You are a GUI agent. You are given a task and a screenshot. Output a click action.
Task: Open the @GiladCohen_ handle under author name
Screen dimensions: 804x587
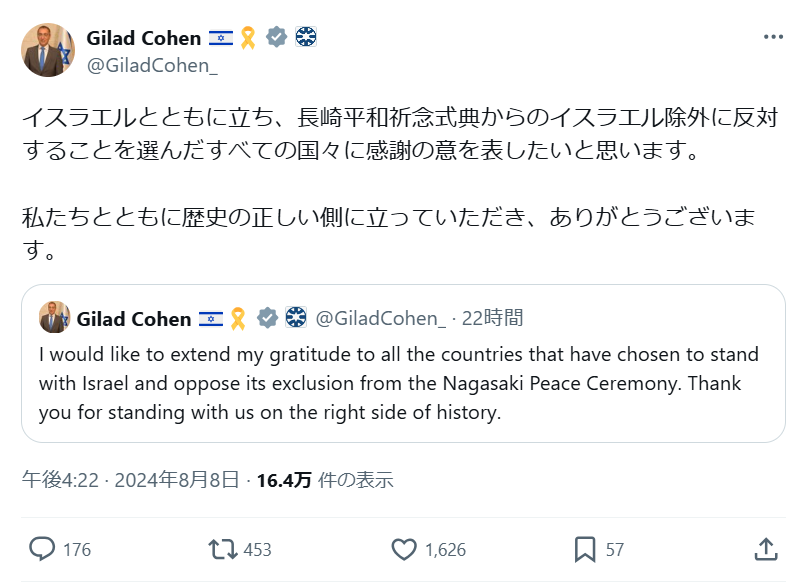[x=152, y=66]
